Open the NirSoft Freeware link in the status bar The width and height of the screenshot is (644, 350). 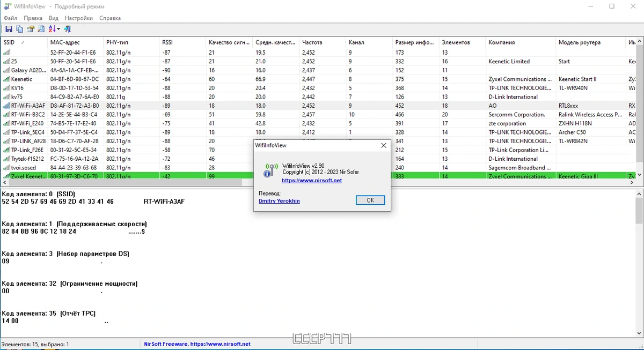click(197, 344)
